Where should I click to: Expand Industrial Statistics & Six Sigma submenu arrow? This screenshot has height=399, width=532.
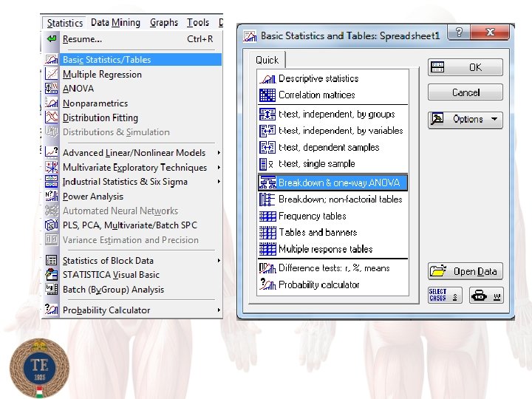219,182
